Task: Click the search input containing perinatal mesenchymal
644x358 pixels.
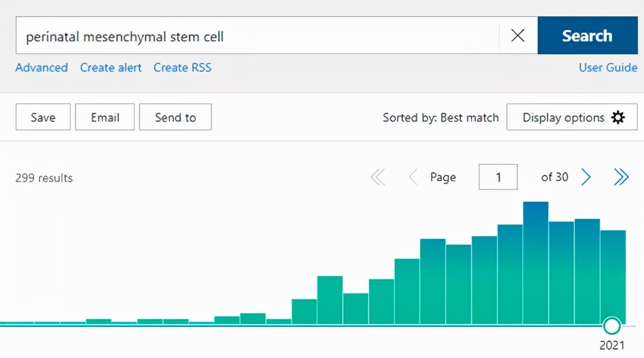Action: point(256,36)
